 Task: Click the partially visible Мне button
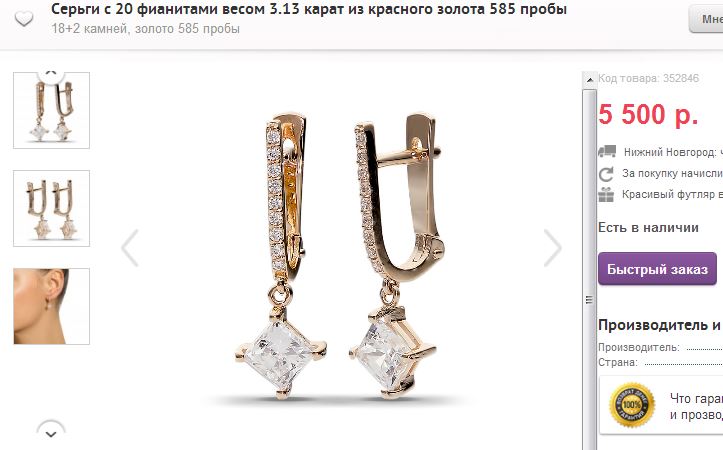click(x=706, y=19)
